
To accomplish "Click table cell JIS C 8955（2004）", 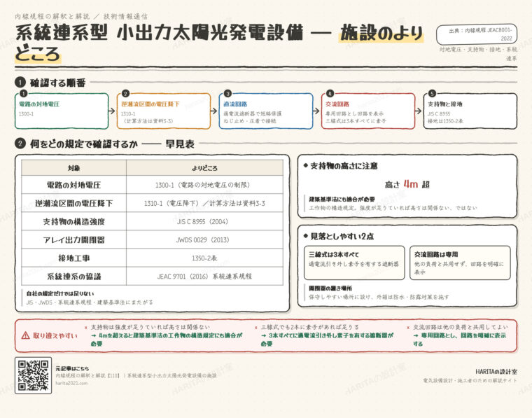I will pos(204,221).
